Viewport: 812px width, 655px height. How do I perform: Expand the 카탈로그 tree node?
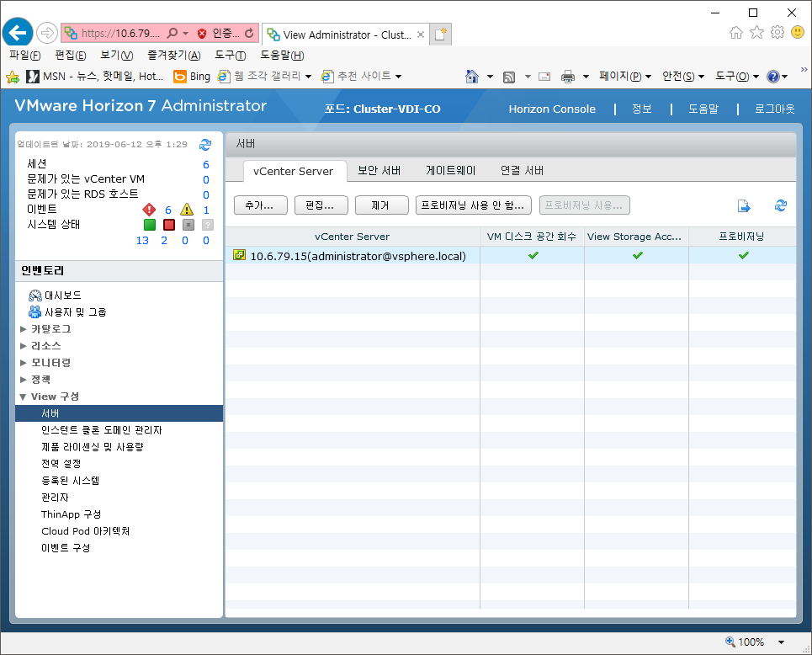click(23, 329)
